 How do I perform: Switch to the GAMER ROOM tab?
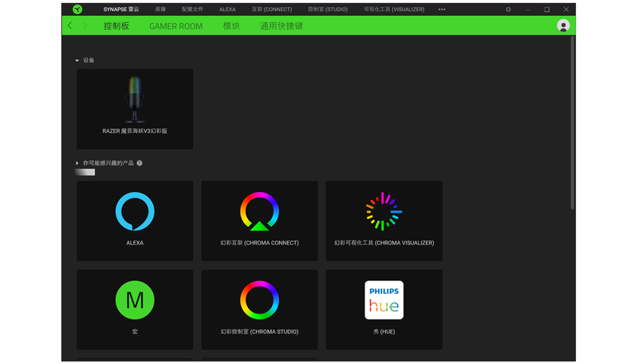pos(175,26)
